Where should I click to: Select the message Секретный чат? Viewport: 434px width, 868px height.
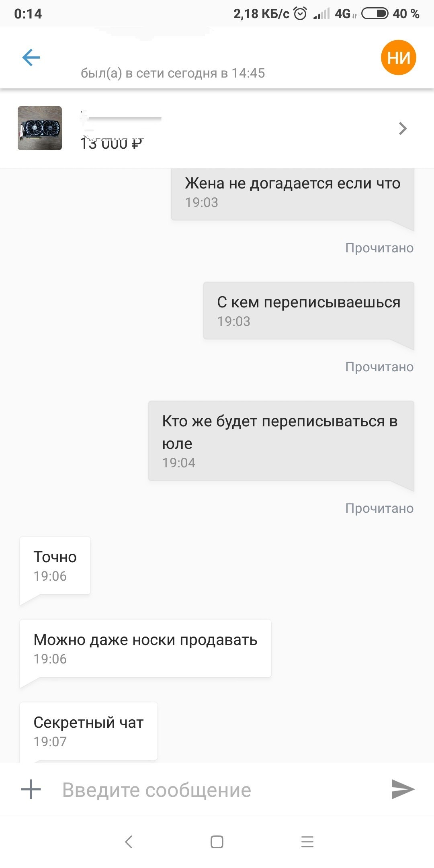coord(88,731)
